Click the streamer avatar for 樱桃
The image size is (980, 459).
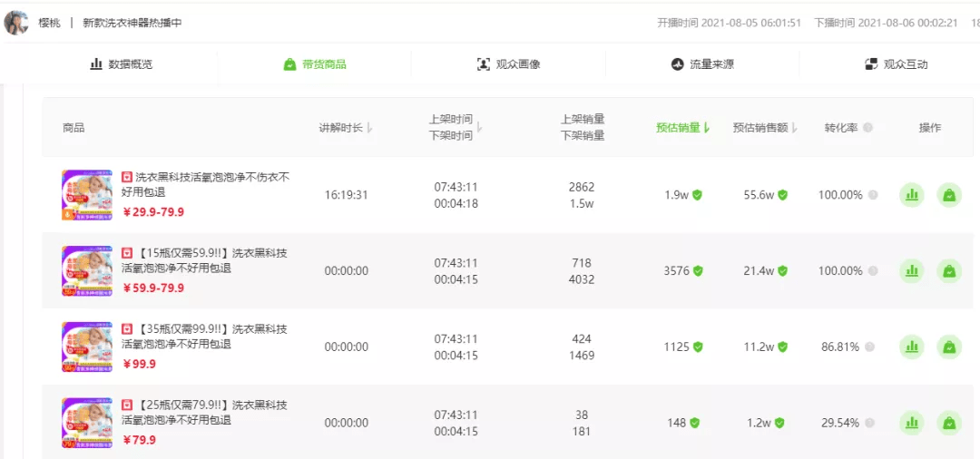tap(15, 23)
